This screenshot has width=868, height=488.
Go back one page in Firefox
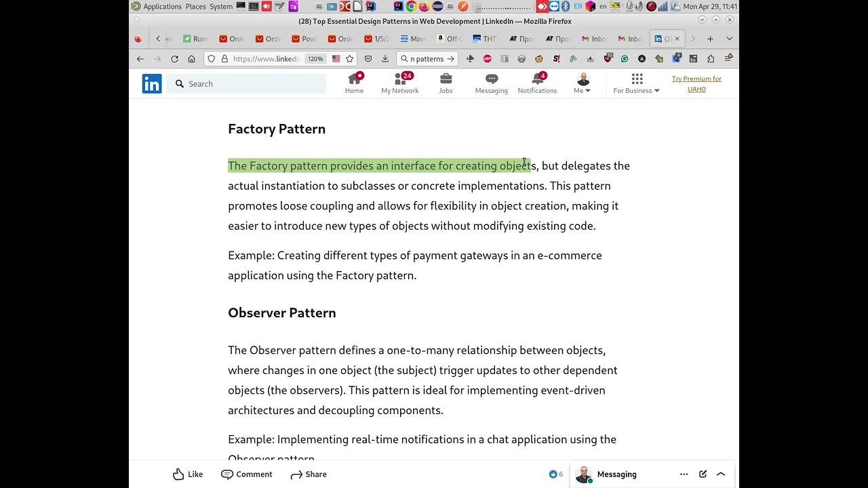(140, 59)
